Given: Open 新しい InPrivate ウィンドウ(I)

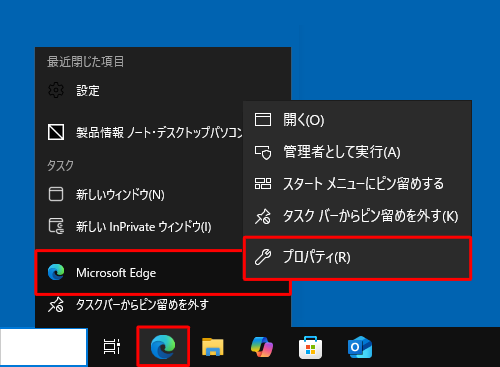Looking at the screenshot, I should coord(139,227).
